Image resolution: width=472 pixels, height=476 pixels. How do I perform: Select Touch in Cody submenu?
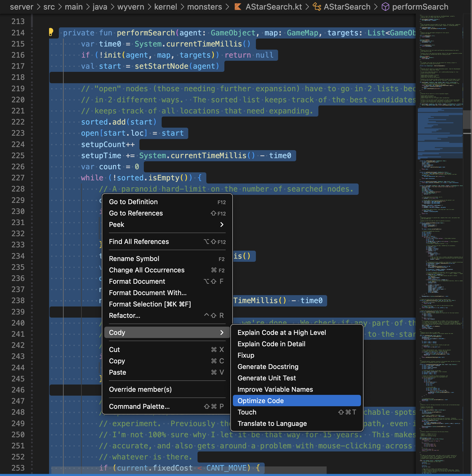click(x=297, y=412)
